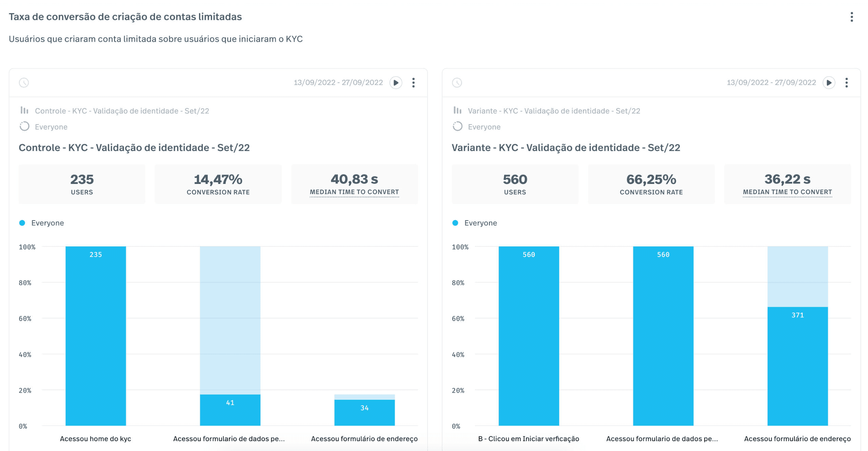Click Everyone segment icon in Controle card

pos(24,127)
